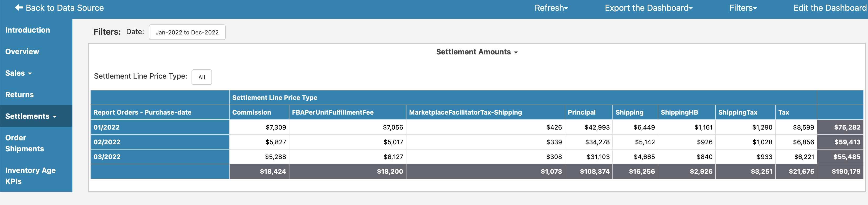Open the Filters menu
The height and width of the screenshot is (205, 868).
[742, 7]
